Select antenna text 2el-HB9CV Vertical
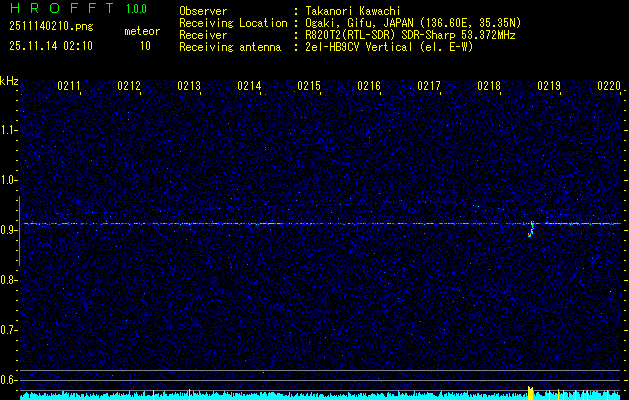Viewport: 629px width, 400px height. (359, 47)
